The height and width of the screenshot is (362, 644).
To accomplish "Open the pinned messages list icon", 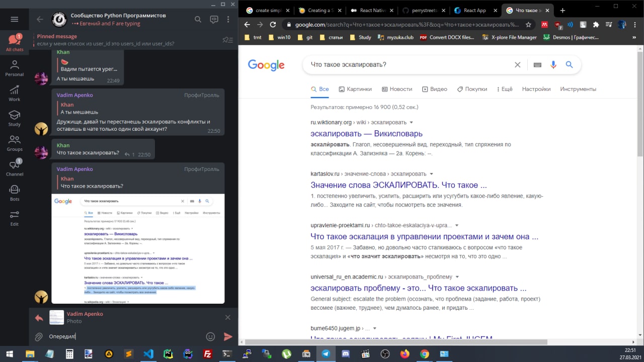I will (227, 40).
